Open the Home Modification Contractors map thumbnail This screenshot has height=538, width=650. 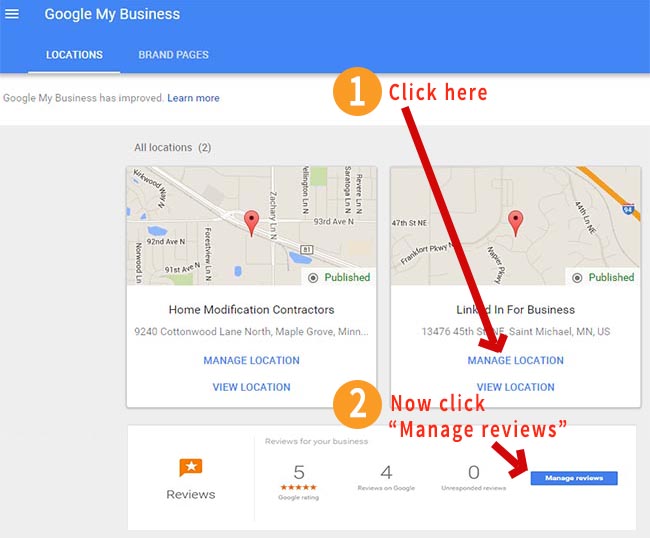252,226
